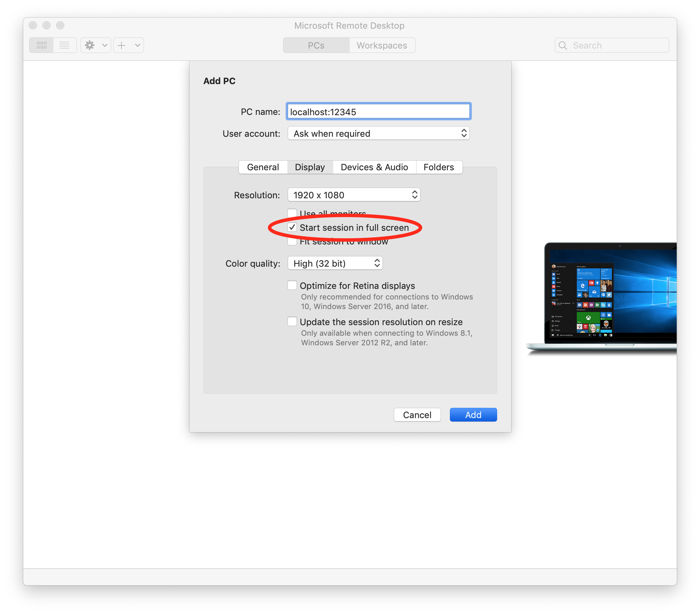Enable Update the session resolution on resize
The width and height of the screenshot is (700, 614).
click(x=292, y=322)
